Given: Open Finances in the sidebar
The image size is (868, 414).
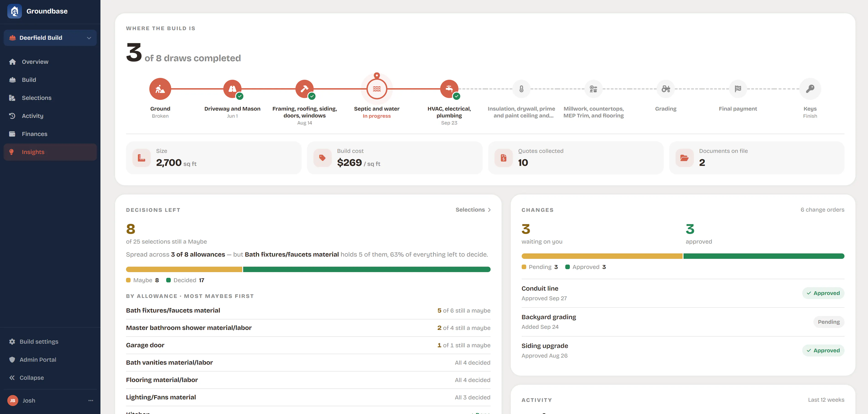Looking at the screenshot, I should [x=50, y=134].
